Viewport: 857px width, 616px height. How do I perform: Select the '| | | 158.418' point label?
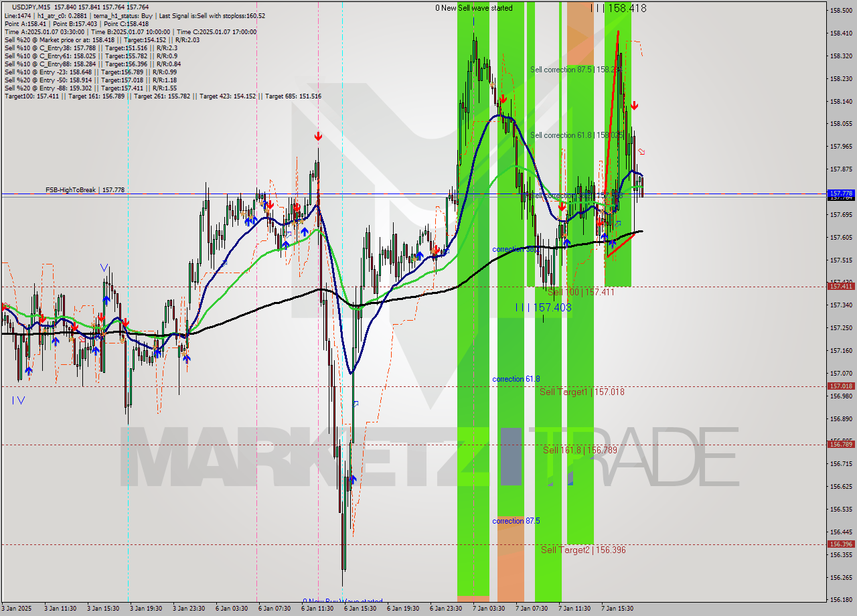point(618,8)
